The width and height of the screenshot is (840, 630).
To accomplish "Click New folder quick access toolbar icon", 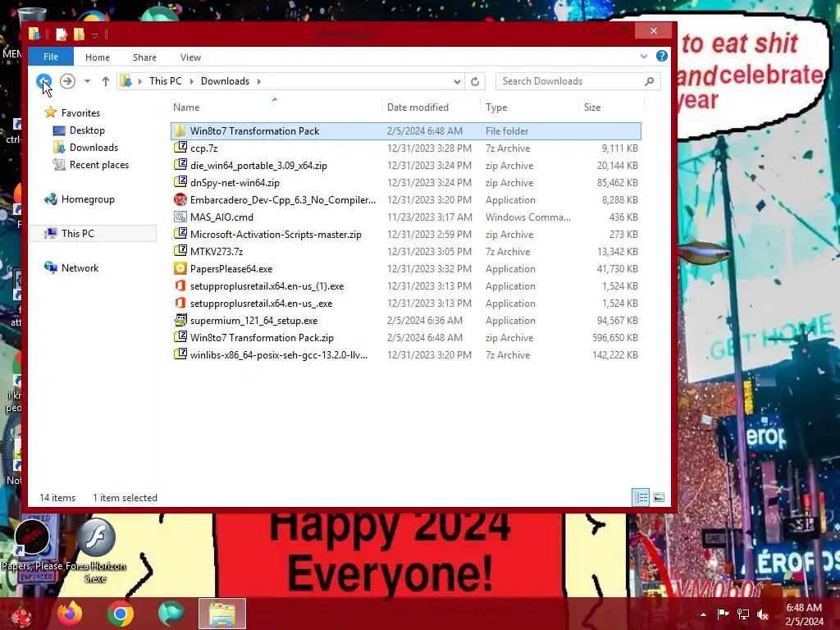I will coord(80,34).
